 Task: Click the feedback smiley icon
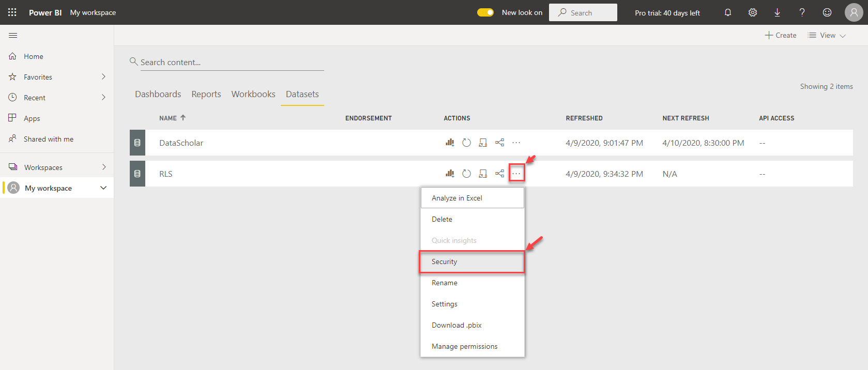click(x=827, y=12)
